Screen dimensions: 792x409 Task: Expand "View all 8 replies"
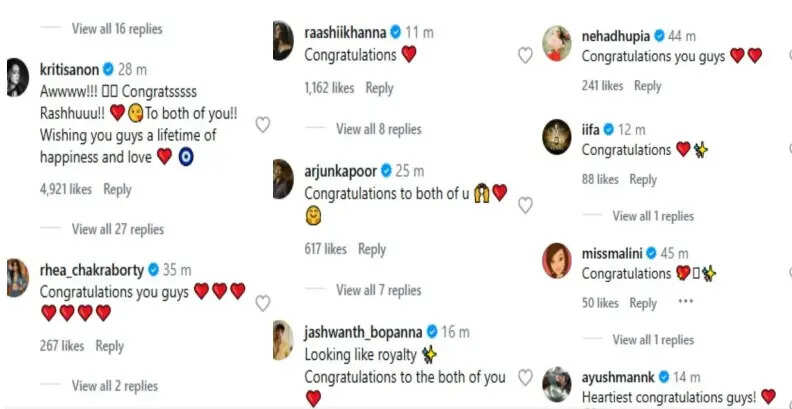click(379, 129)
